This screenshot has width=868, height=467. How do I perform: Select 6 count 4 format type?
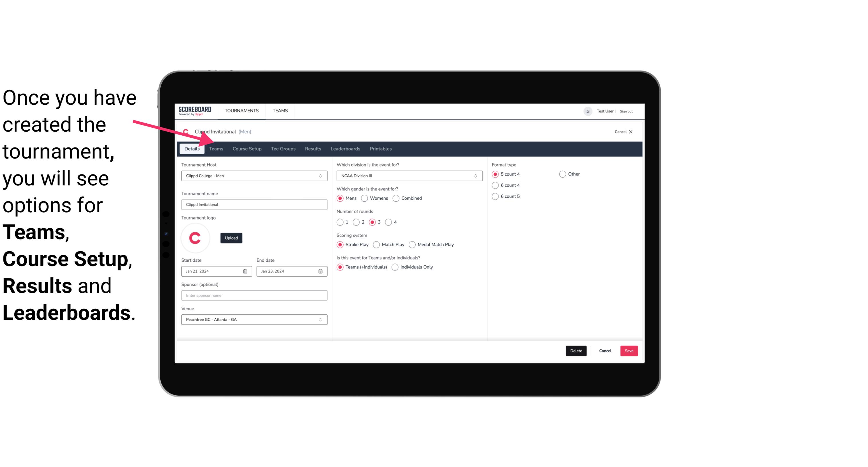pyautogui.click(x=495, y=185)
